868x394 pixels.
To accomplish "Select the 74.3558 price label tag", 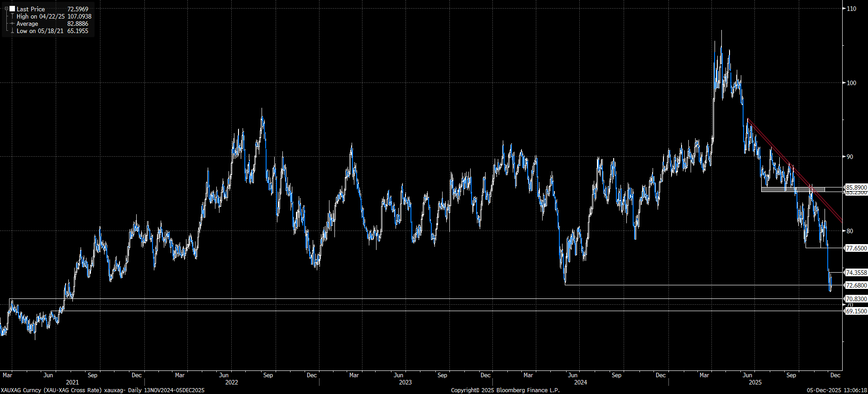I will [856, 273].
